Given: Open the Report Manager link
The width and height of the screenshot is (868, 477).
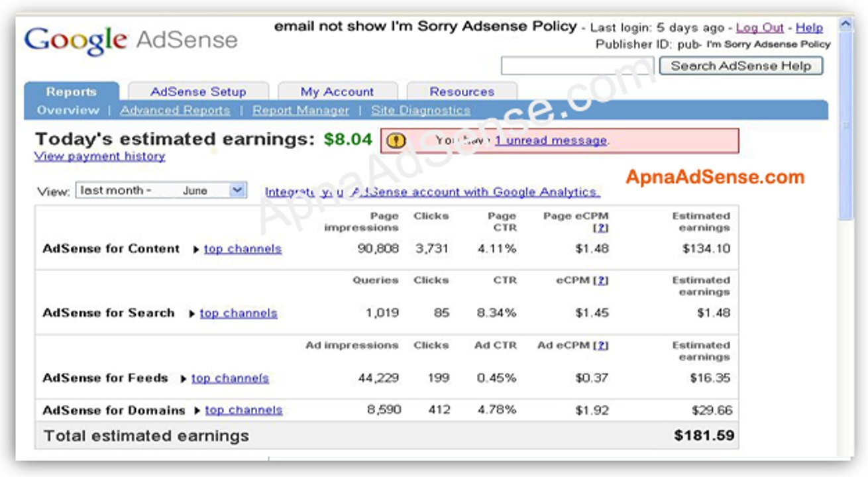Looking at the screenshot, I should (x=301, y=111).
